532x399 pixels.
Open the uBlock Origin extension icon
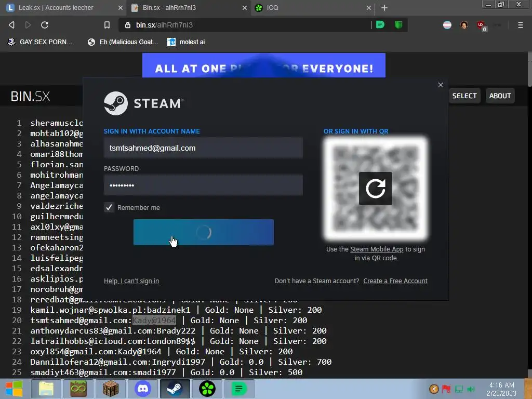pyautogui.click(x=481, y=25)
